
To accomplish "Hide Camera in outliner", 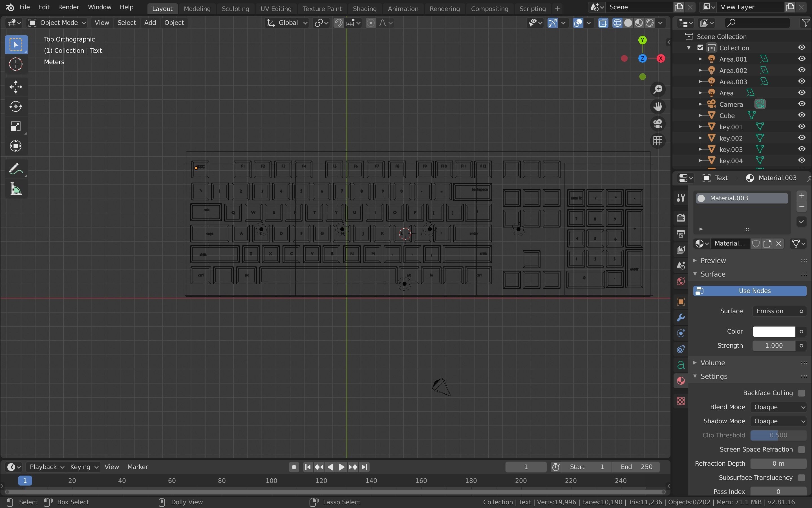I will [x=802, y=104].
